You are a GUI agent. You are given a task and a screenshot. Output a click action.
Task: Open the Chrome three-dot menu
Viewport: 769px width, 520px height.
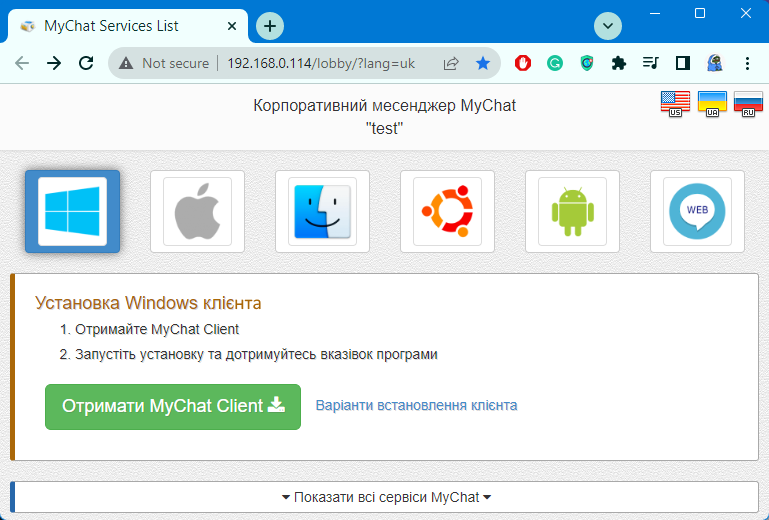point(748,63)
